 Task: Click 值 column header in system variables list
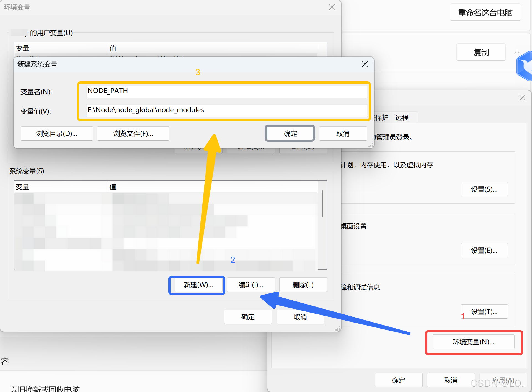tap(212, 187)
